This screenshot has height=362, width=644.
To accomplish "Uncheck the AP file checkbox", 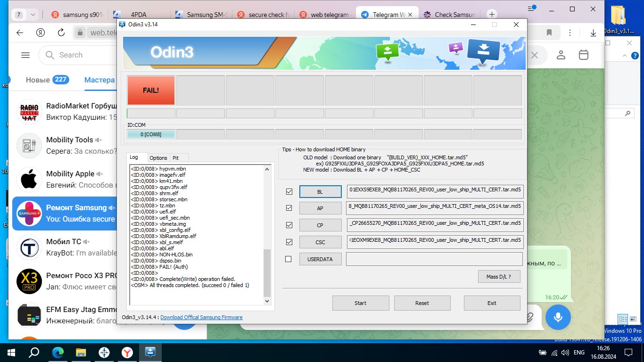I will pyautogui.click(x=289, y=208).
